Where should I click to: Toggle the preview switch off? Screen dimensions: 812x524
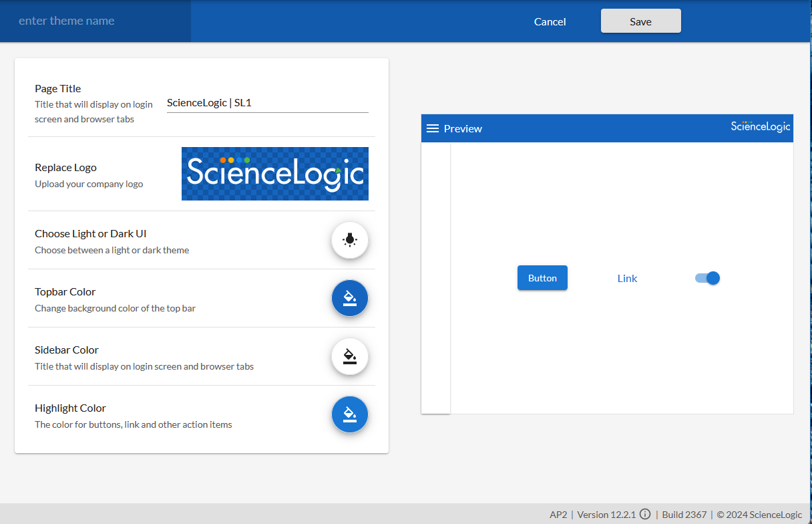pyautogui.click(x=707, y=278)
